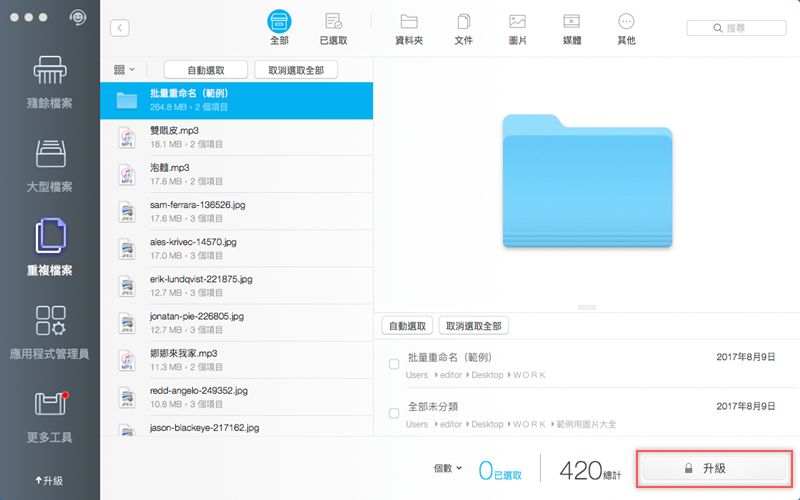Click 取消選取全部 in the detail panel

[x=473, y=326]
